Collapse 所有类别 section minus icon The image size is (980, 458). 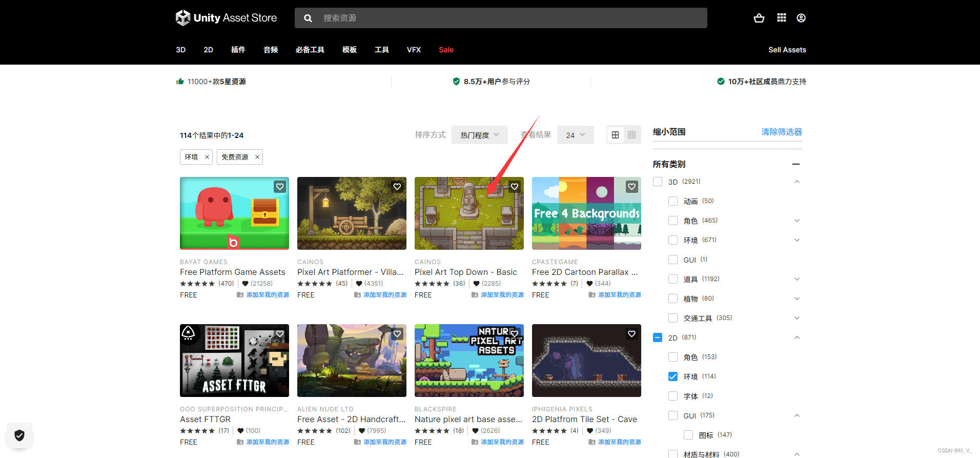pyautogui.click(x=796, y=164)
